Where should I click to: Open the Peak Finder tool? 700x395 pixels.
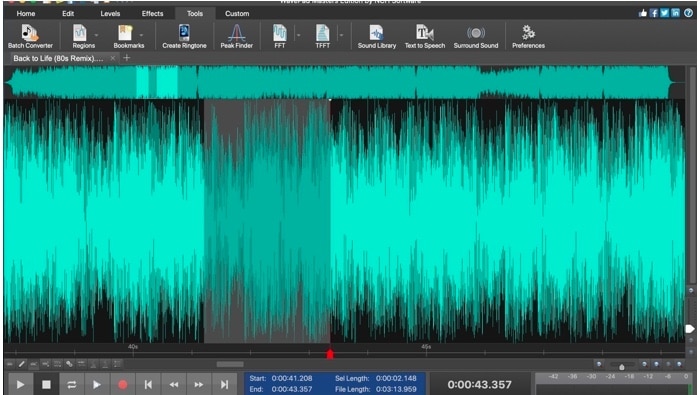(236, 36)
